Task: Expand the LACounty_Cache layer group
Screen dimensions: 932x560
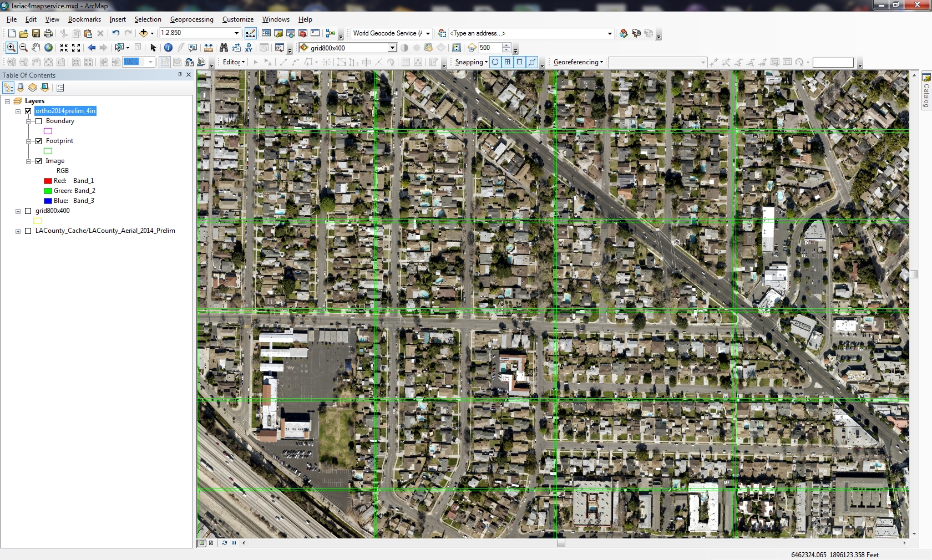Action: click(x=18, y=231)
